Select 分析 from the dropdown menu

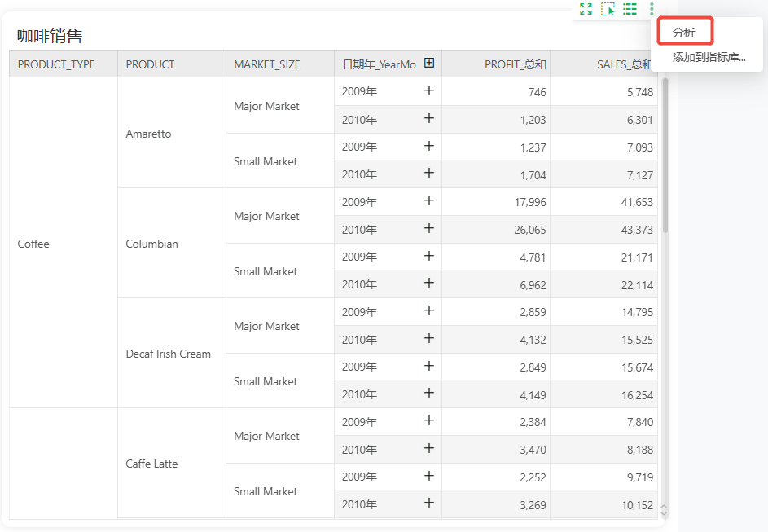pyautogui.click(x=684, y=33)
